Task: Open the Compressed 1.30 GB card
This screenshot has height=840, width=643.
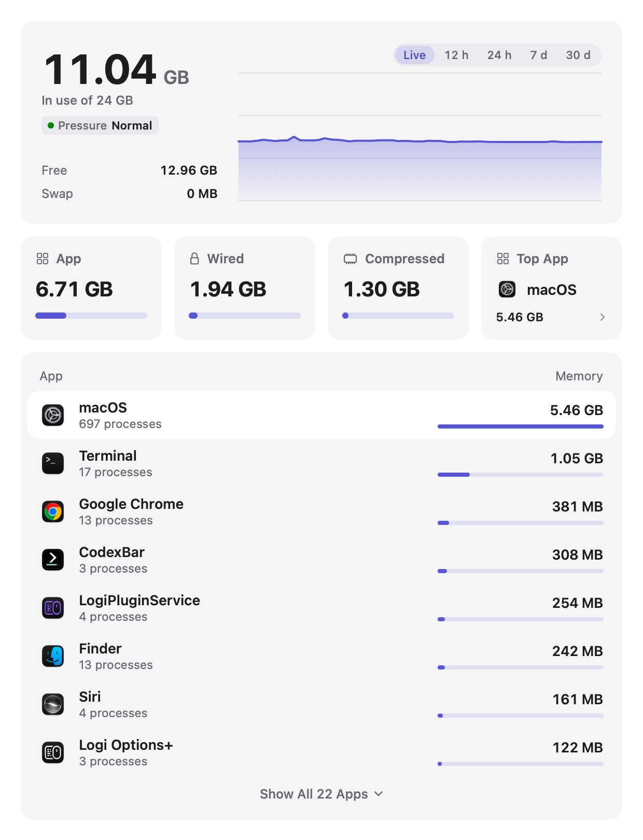Action: pyautogui.click(x=398, y=288)
